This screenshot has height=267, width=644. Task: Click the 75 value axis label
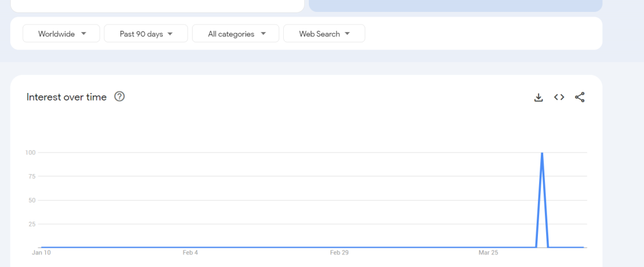(x=32, y=176)
